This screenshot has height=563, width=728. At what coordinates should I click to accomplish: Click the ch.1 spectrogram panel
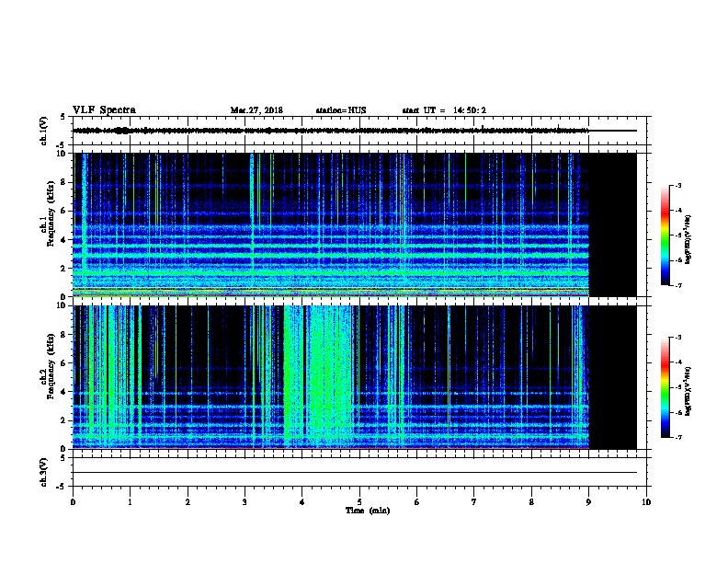coord(355,224)
